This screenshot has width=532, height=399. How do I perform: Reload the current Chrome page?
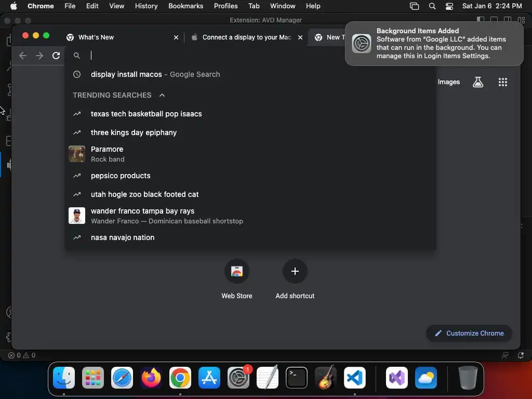coord(56,56)
